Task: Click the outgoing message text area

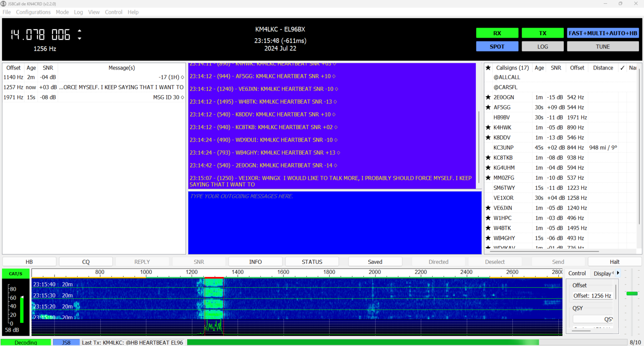Action: [x=335, y=223]
